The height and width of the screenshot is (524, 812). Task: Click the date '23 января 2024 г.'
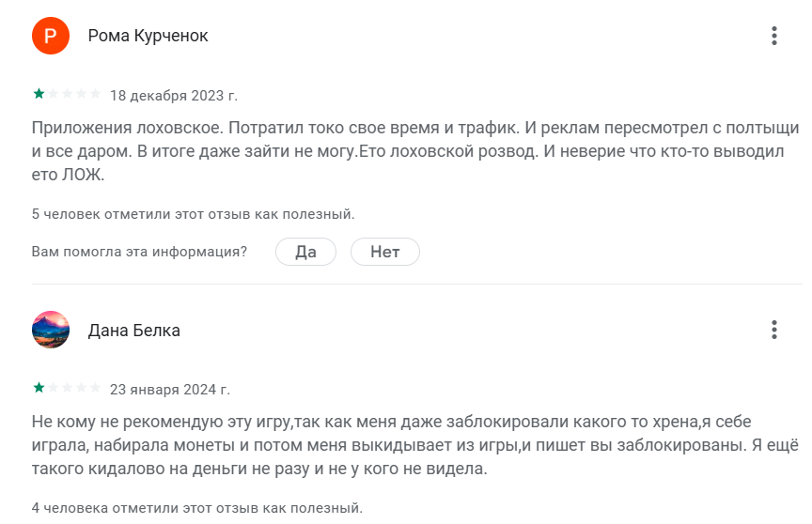[x=170, y=389]
